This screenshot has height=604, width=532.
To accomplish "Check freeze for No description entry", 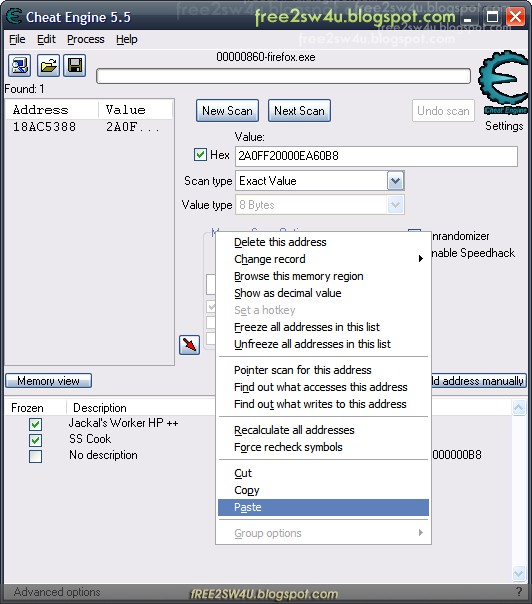I will [x=35, y=456].
